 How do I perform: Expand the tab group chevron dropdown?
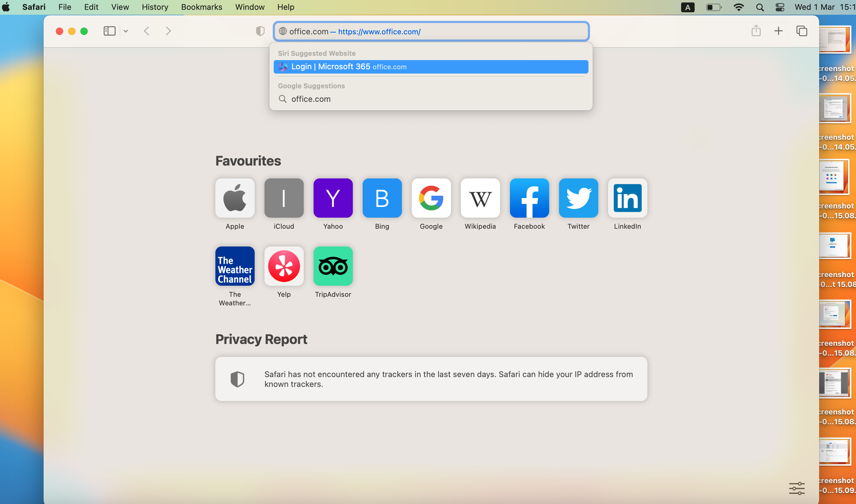[126, 31]
